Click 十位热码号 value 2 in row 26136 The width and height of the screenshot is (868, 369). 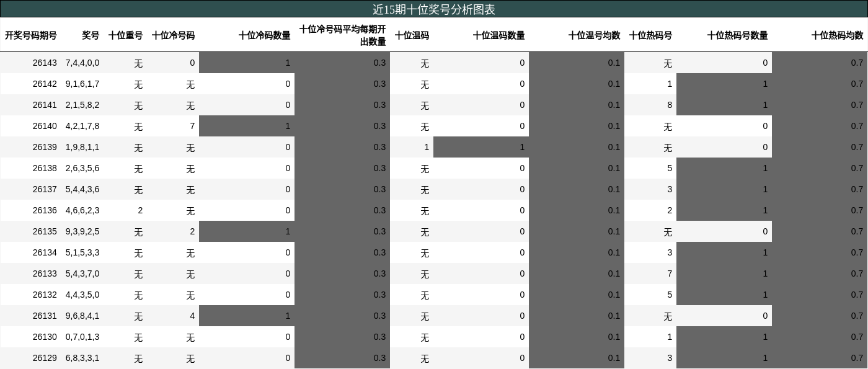pyautogui.click(x=670, y=210)
